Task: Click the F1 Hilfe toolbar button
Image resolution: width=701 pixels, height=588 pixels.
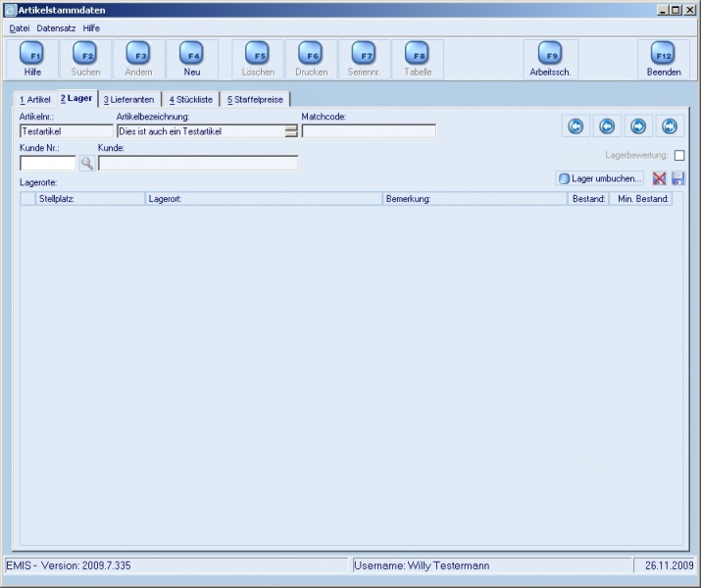Action: (x=32, y=60)
